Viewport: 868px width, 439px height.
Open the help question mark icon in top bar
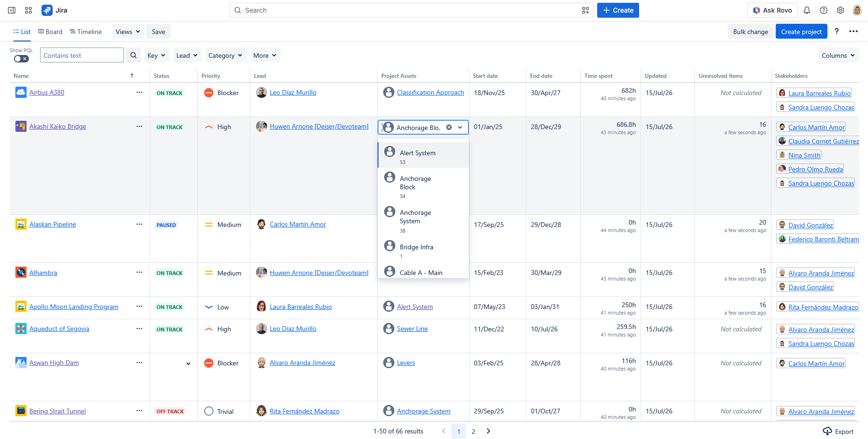tap(824, 10)
